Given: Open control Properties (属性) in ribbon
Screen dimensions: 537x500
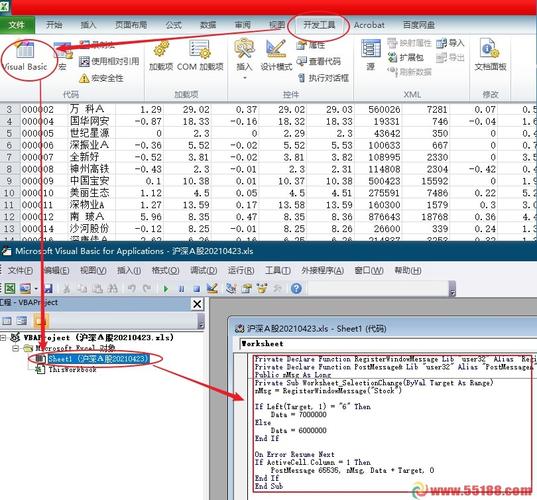Looking at the screenshot, I should pyautogui.click(x=311, y=45).
